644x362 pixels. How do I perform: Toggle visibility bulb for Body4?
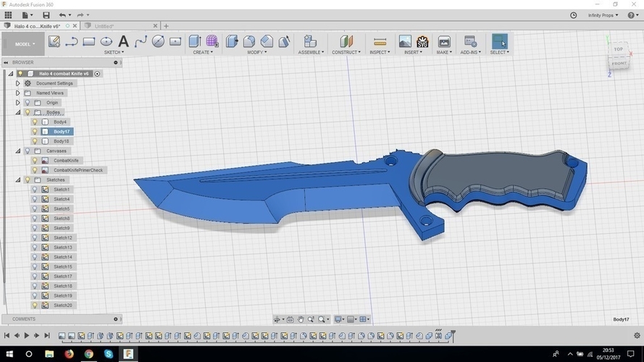coord(35,122)
